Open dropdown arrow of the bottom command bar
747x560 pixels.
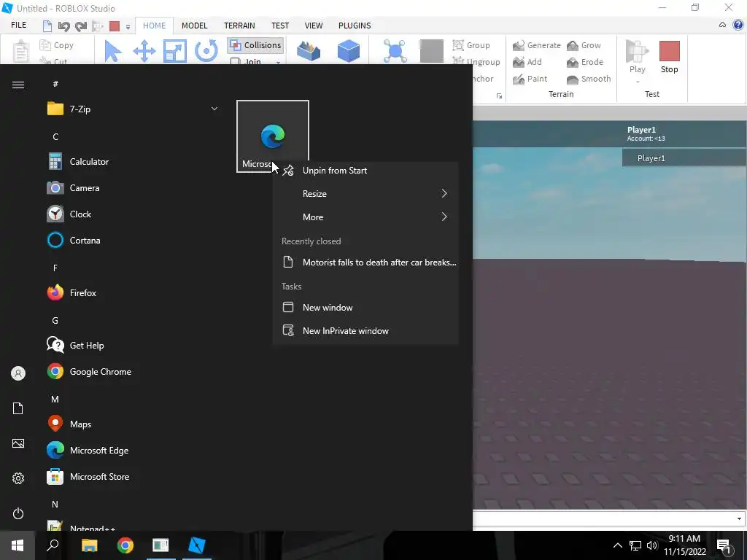coord(739,518)
